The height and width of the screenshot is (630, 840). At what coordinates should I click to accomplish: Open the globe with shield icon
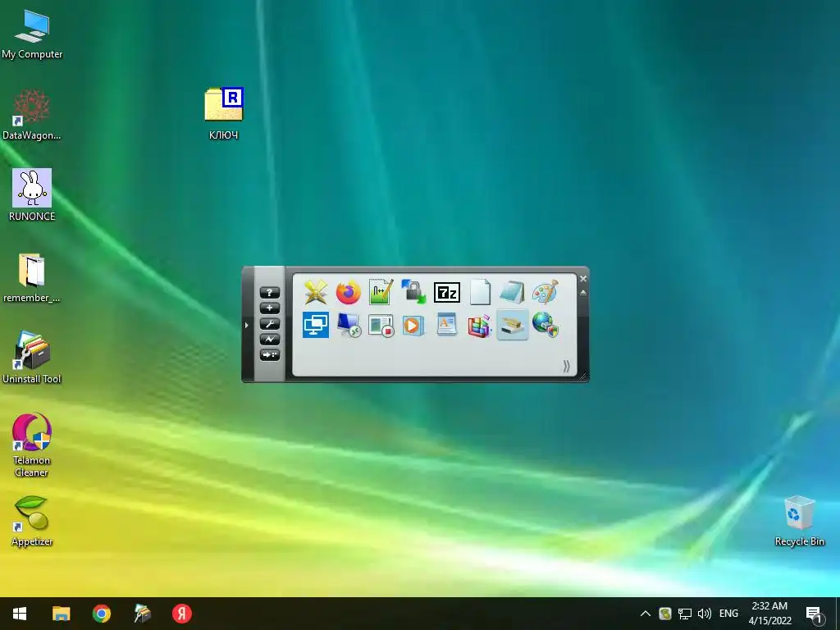(546, 325)
